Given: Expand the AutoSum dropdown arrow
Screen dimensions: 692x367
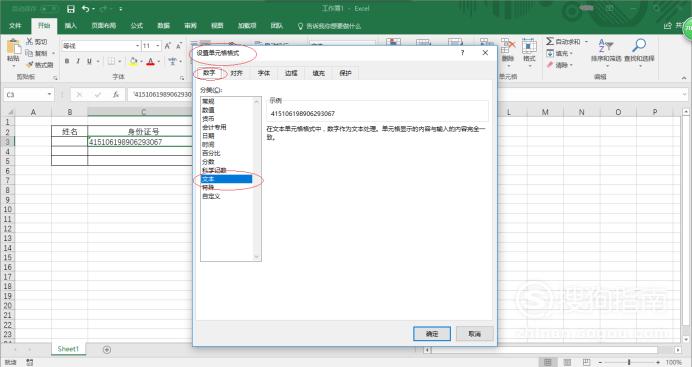Looking at the screenshot, I should coord(586,41).
